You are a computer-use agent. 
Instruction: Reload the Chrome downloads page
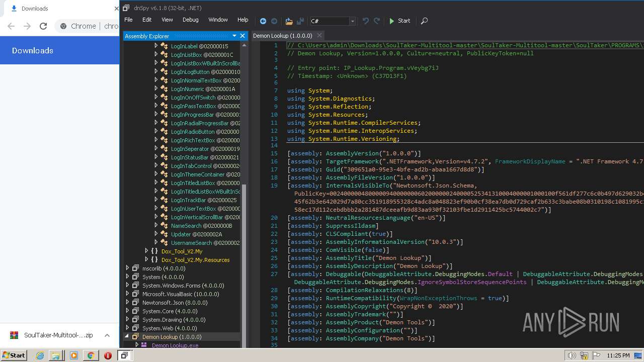43,26
